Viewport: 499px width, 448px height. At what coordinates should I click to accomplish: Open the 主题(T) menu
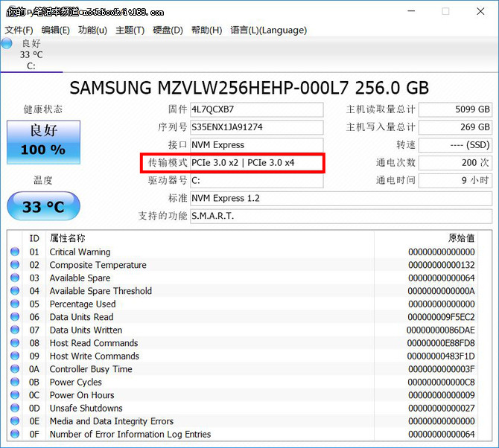[130, 31]
